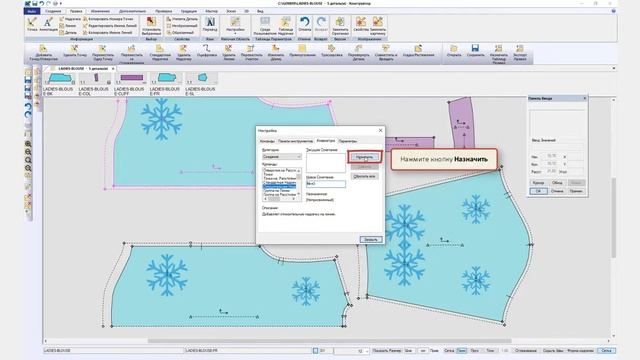Screen dimensions: 640x360
Task: Click the Новое Сочетание shortcut input field
Action: pyautogui.click(x=326, y=184)
